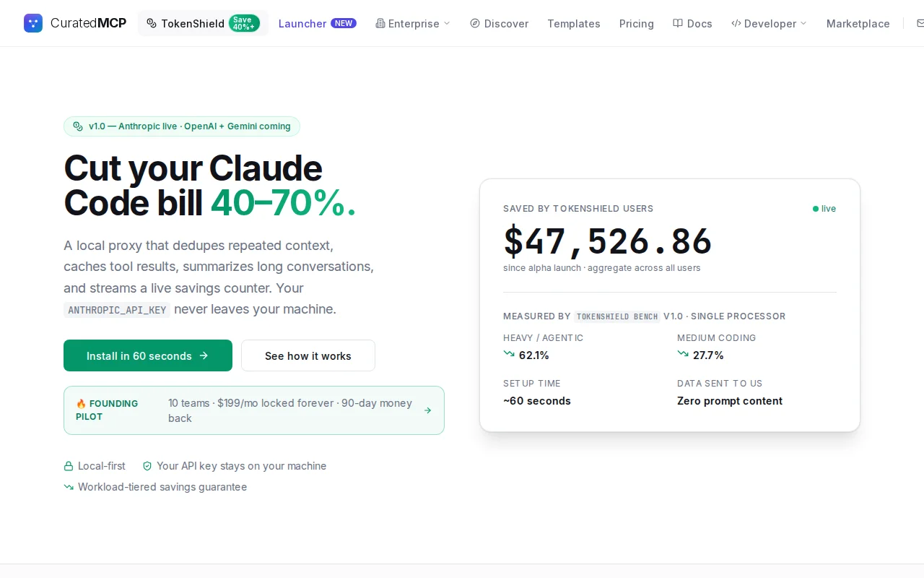Click the lock icon next to Local-first
Image resolution: width=924 pixels, height=578 pixels.
[x=69, y=466]
